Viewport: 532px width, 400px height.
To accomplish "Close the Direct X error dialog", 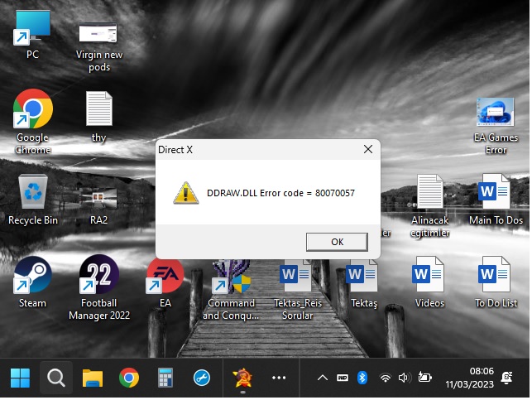I will pyautogui.click(x=367, y=150).
